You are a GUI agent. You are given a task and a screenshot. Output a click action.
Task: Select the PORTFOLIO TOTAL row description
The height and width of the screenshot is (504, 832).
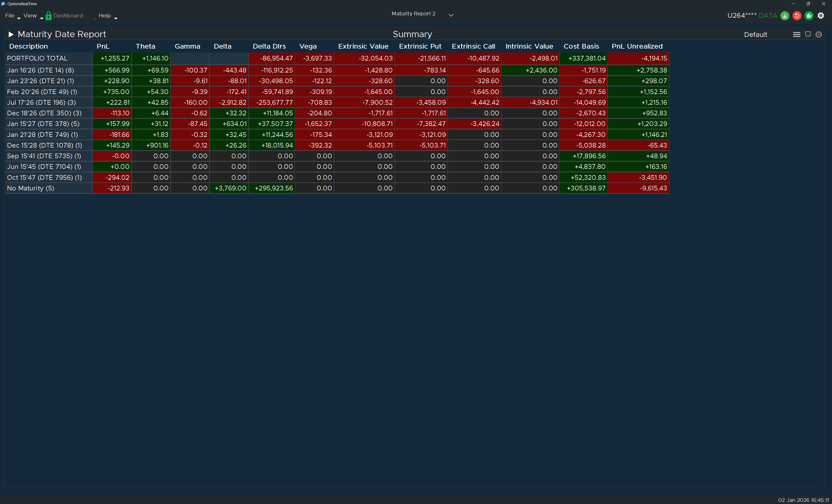(37, 58)
